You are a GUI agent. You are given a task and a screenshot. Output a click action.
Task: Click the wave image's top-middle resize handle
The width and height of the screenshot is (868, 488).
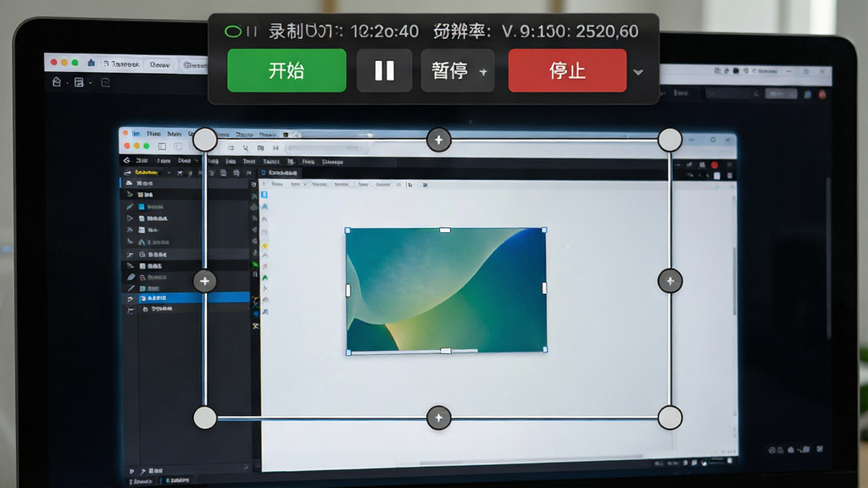click(x=445, y=230)
